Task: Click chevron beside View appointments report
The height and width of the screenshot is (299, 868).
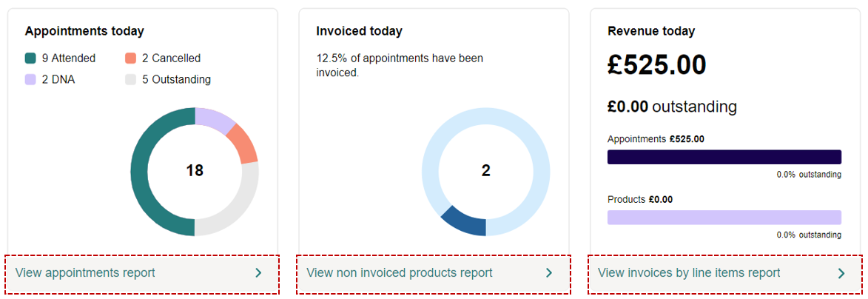Action: [258, 273]
